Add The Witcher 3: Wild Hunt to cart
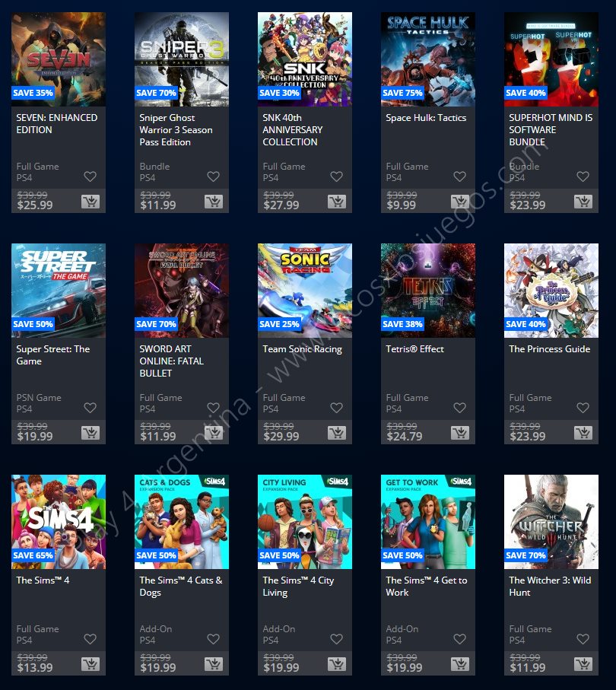 [583, 664]
